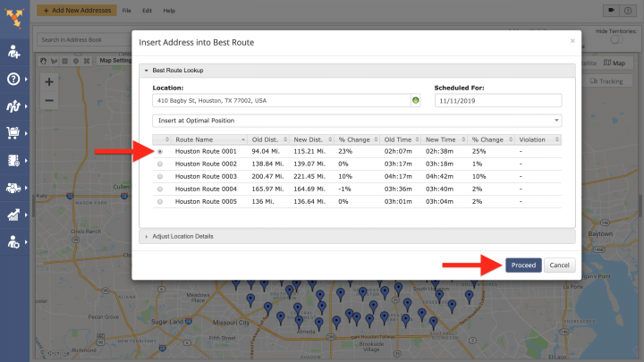This screenshot has height=362, width=644.
Task: Click the Scheduled For date field
Action: tap(497, 101)
